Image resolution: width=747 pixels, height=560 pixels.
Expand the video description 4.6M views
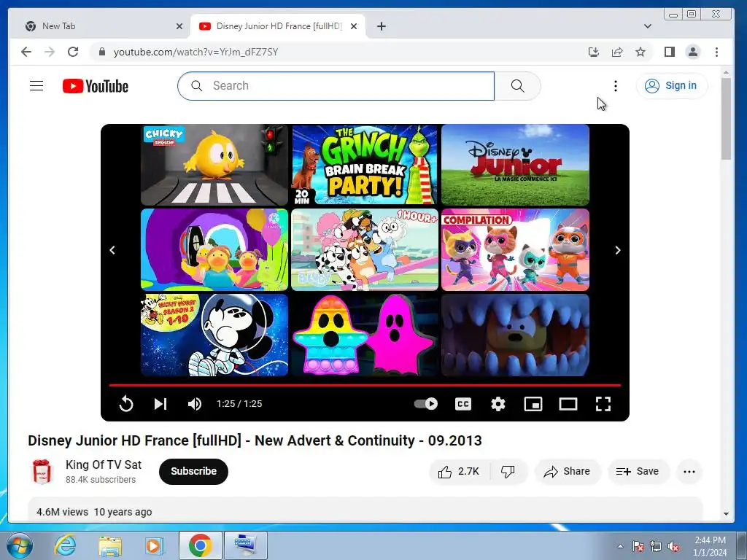coord(365,509)
